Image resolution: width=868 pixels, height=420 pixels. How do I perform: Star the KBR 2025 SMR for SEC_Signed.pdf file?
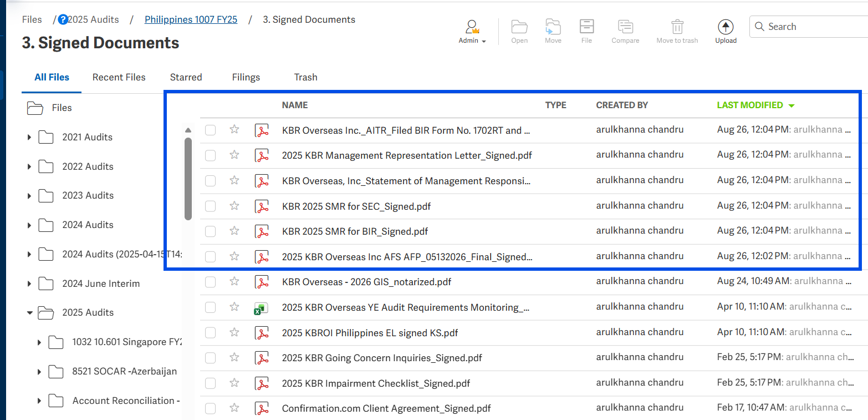(234, 206)
